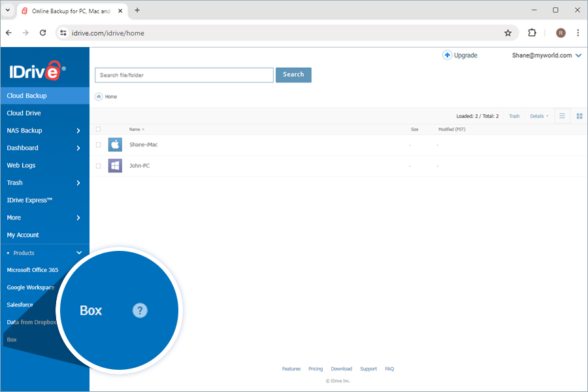Click the Size column header
This screenshot has height=392, width=588.
pyautogui.click(x=414, y=129)
